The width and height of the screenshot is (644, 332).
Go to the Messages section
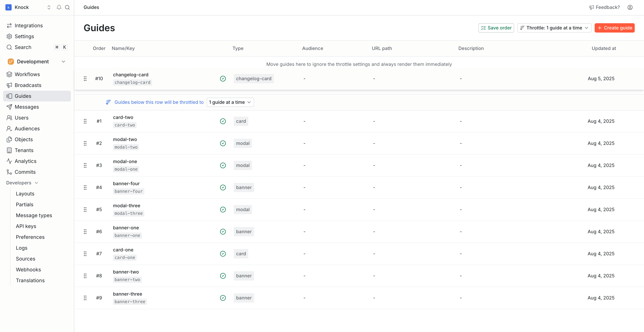[x=26, y=107]
